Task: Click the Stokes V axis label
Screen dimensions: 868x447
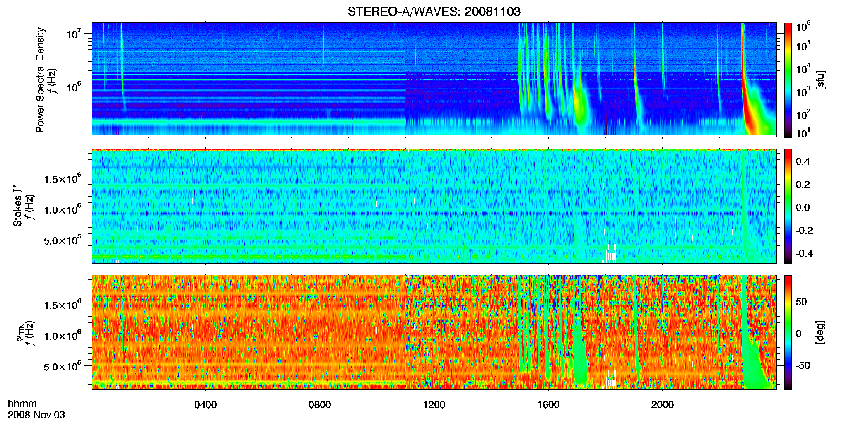Action: pos(17,206)
